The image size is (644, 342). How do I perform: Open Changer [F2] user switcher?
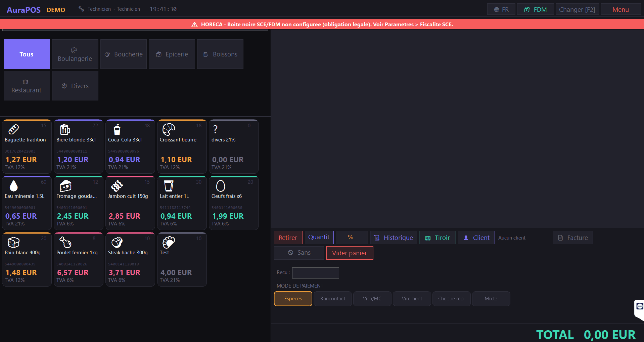577,9
